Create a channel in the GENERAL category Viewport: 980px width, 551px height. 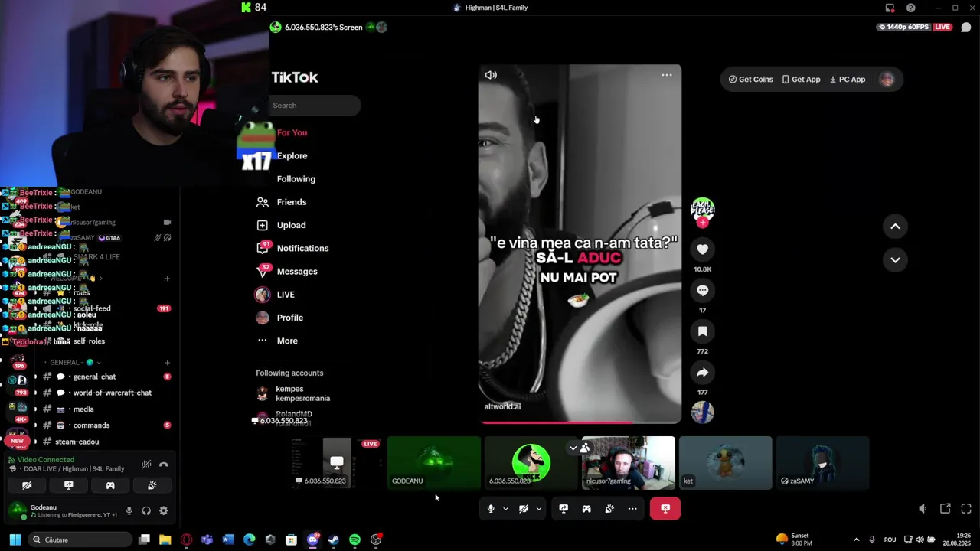(x=167, y=362)
